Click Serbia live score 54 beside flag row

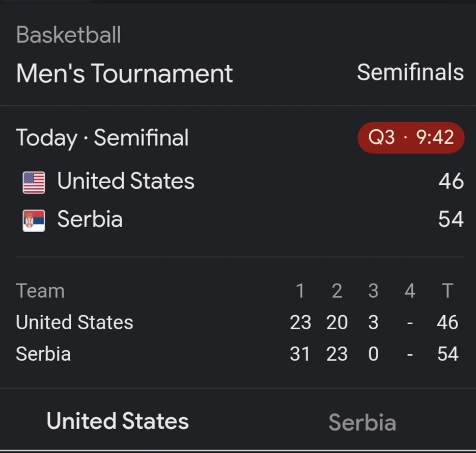451,219
